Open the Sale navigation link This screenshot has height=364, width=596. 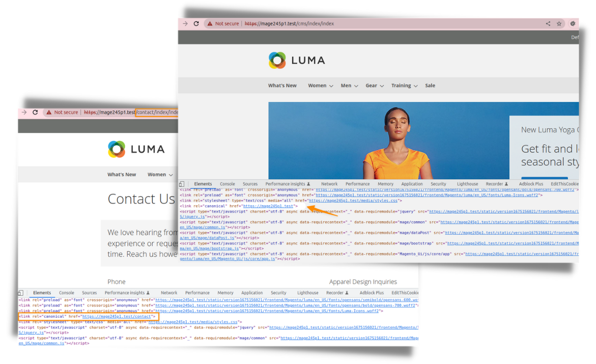coord(430,86)
